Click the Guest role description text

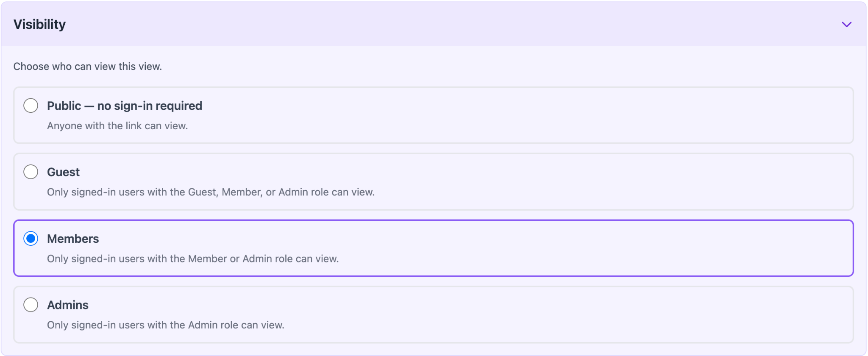coord(211,192)
